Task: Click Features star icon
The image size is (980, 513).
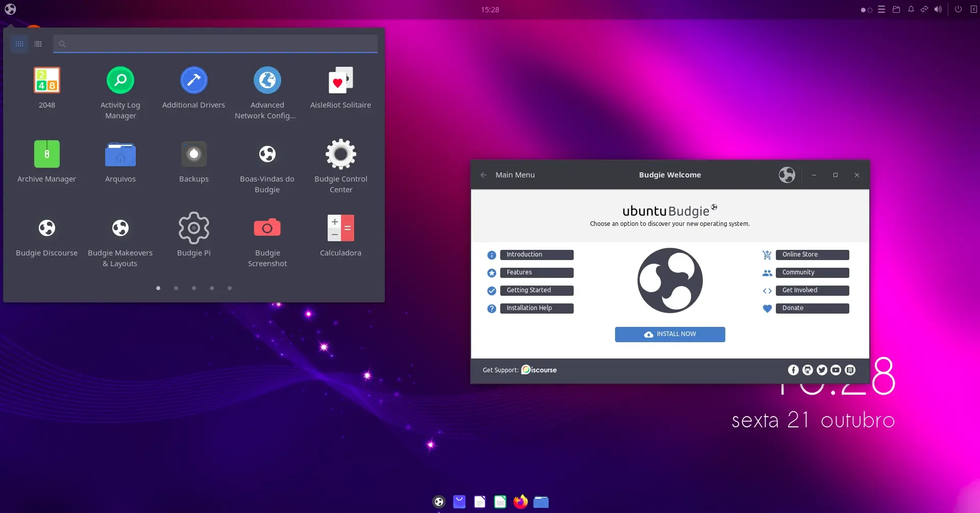Action: click(x=492, y=273)
